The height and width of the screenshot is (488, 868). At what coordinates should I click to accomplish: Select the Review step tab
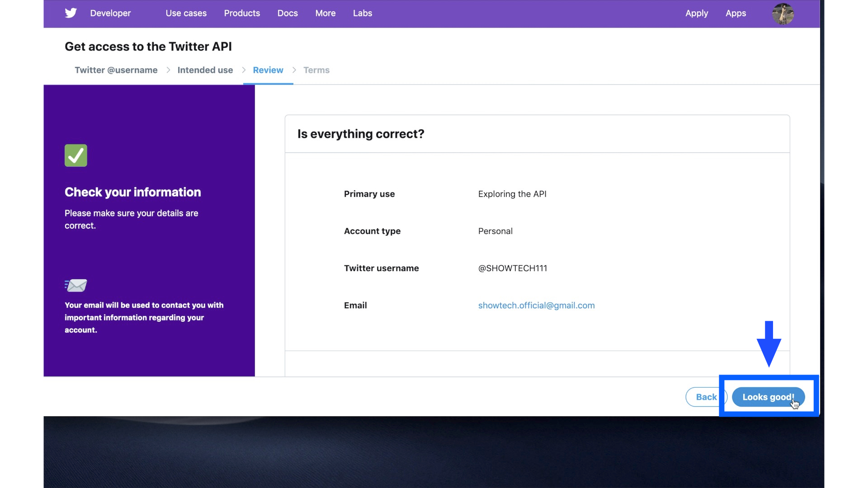268,70
